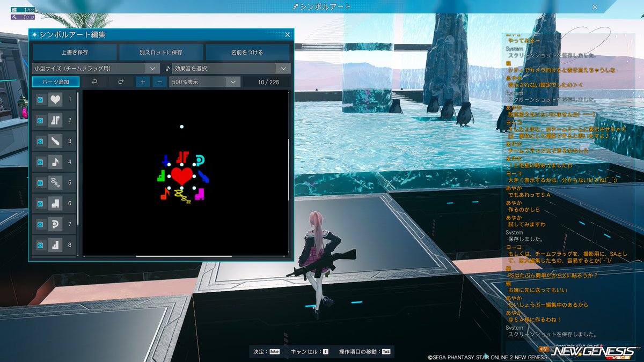Click the magenta boot symbol on canvas
Screen dimensions: 644x362
click(x=200, y=194)
